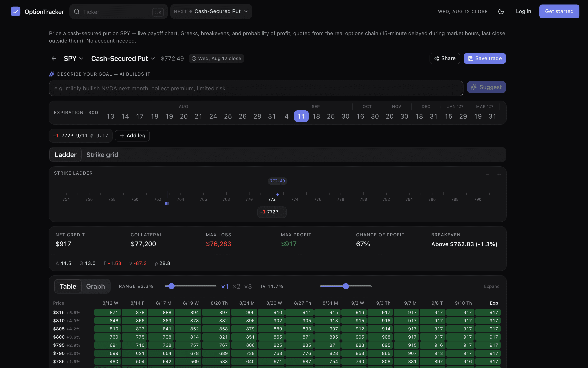The image size is (588, 368).
Task: Click the 8/12 W column header
Action: [x=110, y=303]
